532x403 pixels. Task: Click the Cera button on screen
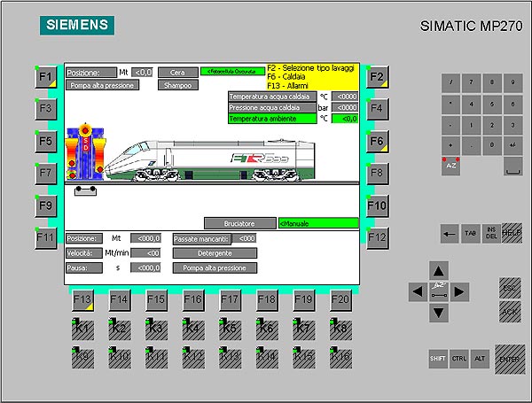(x=178, y=73)
